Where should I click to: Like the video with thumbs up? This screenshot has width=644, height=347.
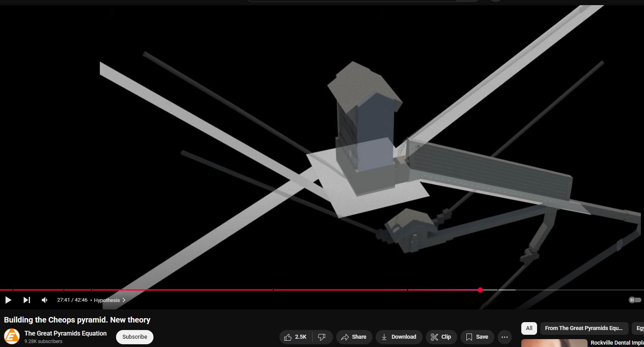coord(295,337)
